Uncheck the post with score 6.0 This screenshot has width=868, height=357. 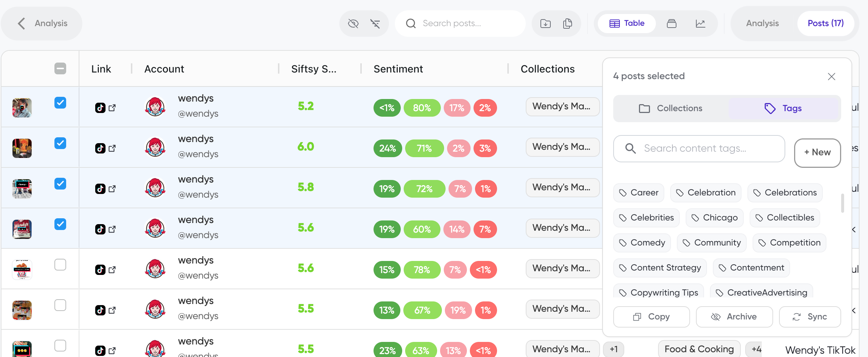[x=60, y=143]
